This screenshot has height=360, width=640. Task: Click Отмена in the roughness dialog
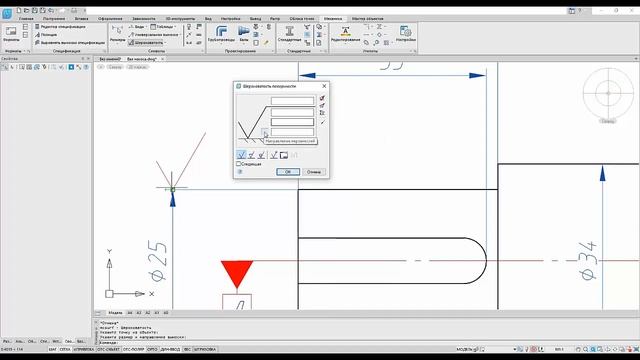313,172
